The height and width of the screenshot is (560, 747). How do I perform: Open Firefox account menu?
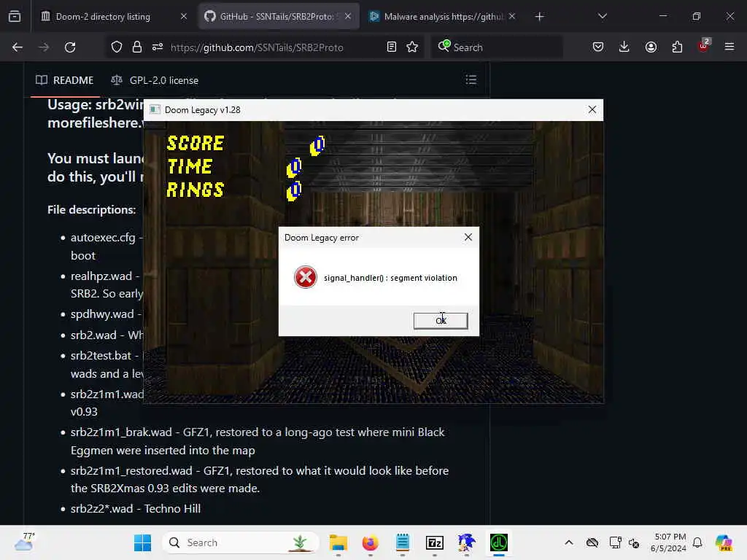[651, 47]
